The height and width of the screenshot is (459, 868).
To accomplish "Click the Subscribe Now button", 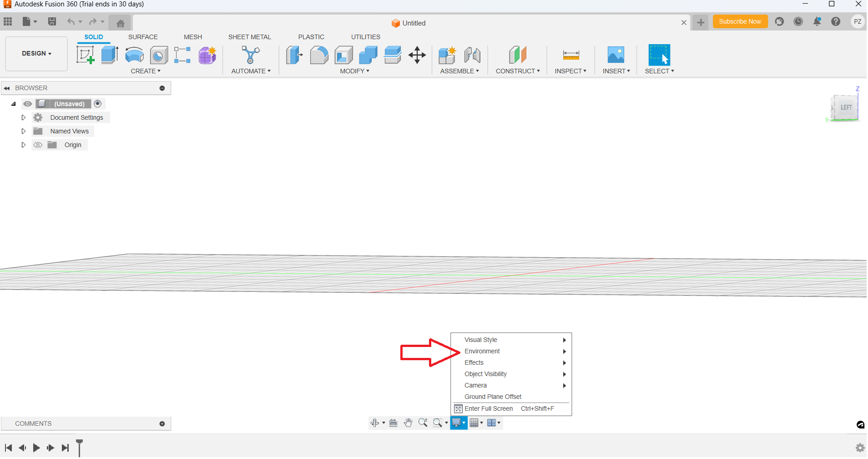I will click(x=740, y=21).
